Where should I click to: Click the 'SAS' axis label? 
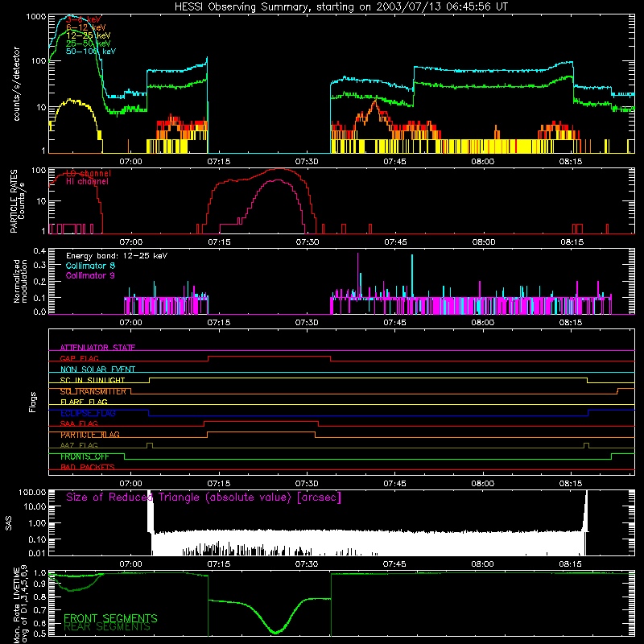[8, 522]
